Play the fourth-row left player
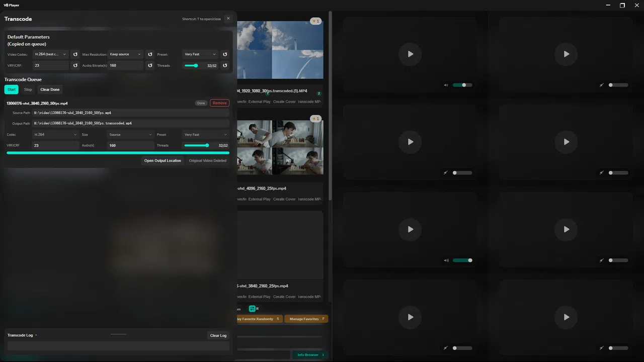 (410, 317)
